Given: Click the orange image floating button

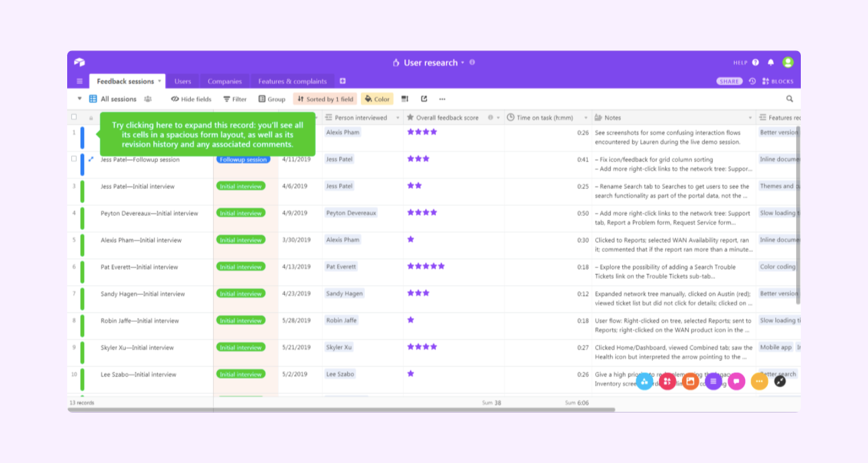Looking at the screenshot, I should (x=691, y=381).
